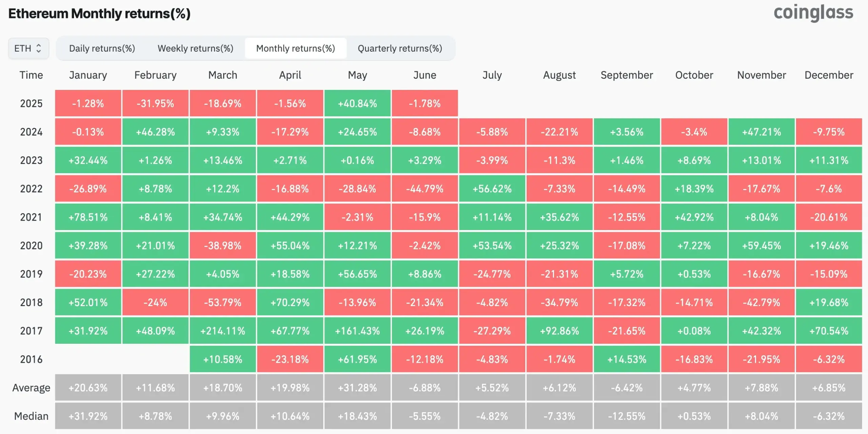
Task: Click the Time column header
Action: [31, 75]
